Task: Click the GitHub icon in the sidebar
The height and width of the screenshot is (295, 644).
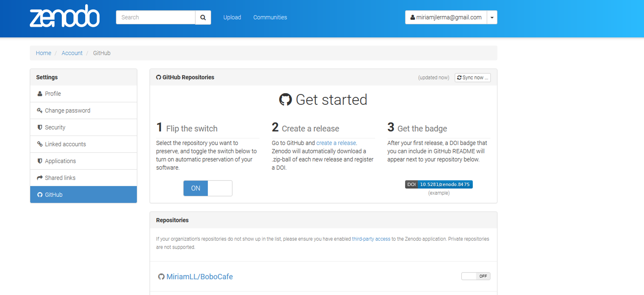Action: click(40, 195)
